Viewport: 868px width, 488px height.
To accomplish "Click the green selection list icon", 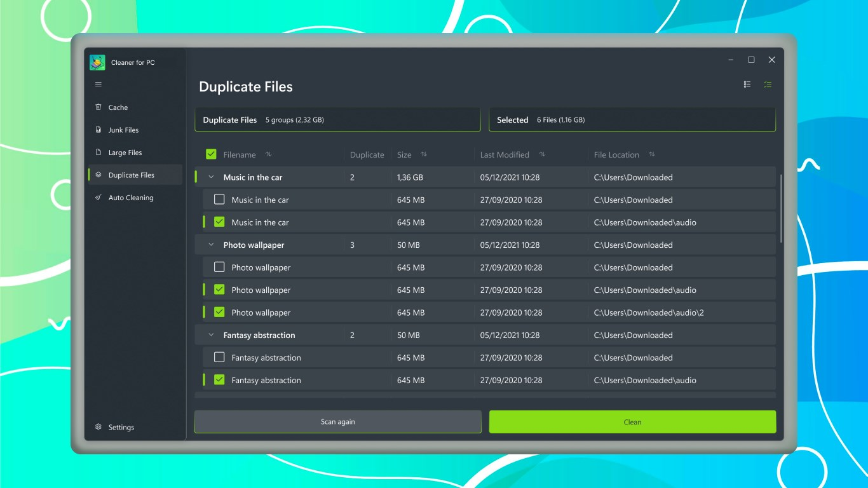I will [768, 84].
